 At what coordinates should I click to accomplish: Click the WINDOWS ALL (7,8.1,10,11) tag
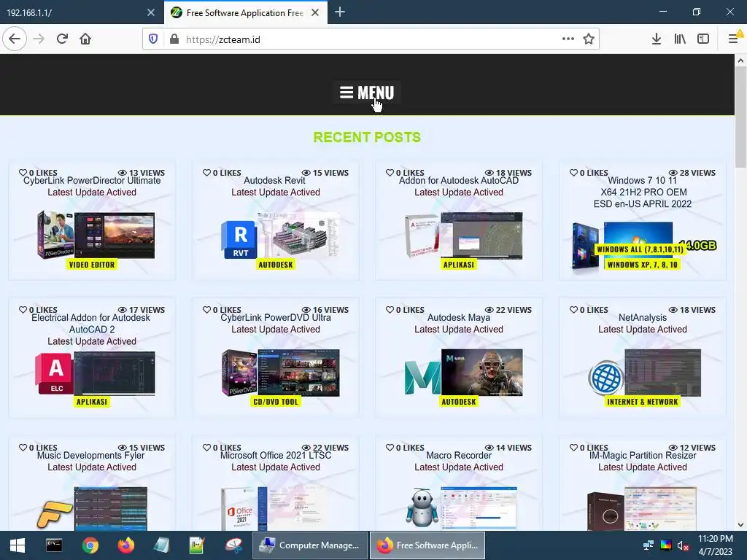tap(640, 249)
